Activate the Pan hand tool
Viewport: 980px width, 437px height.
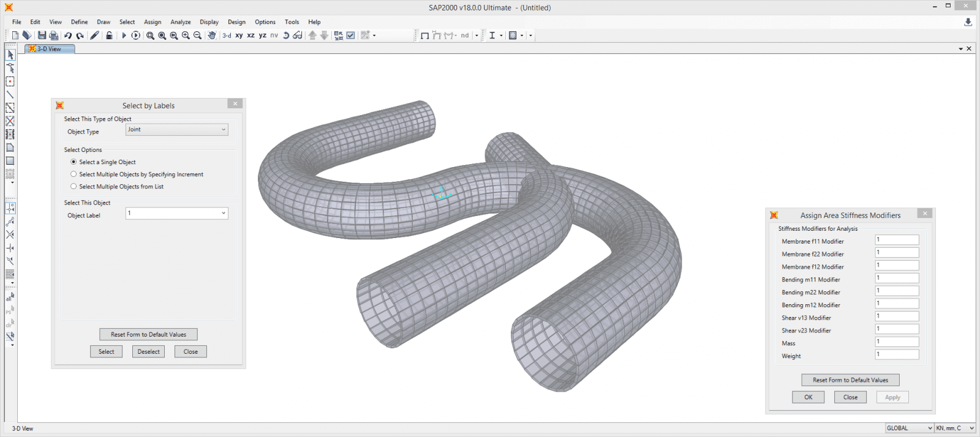212,35
